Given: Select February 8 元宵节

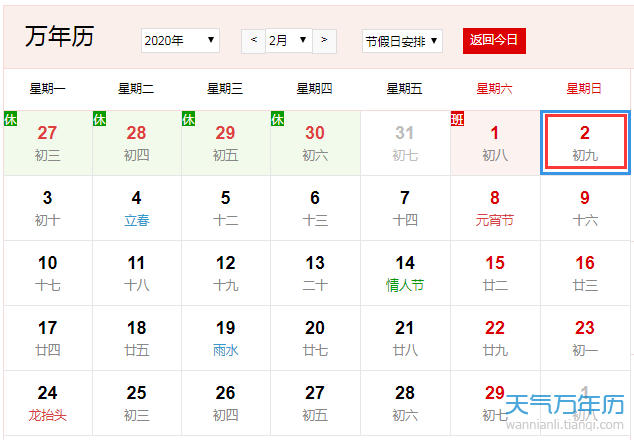Looking at the screenshot, I should [x=495, y=207].
